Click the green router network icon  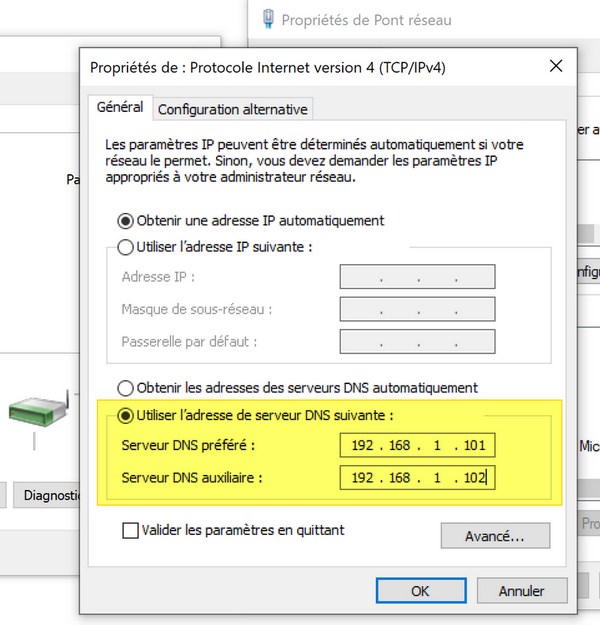click(x=38, y=410)
